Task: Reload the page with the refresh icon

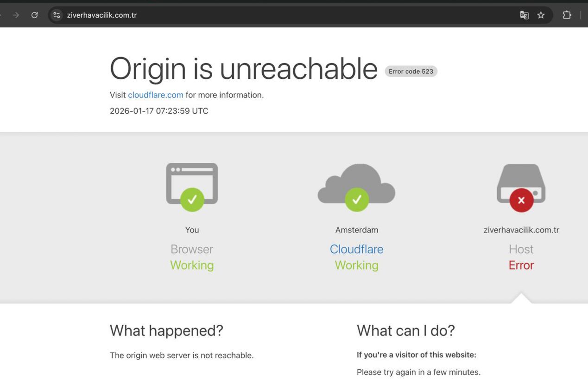Action: pyautogui.click(x=34, y=15)
